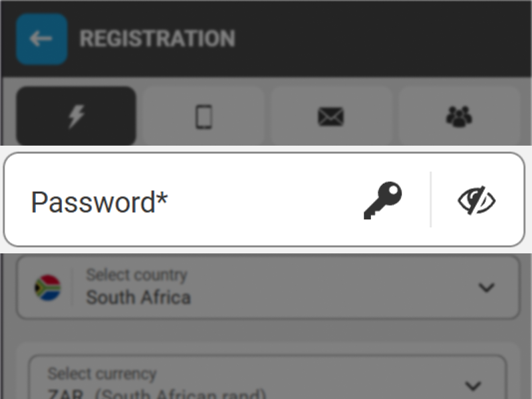Select the one-click registration lightning icon
The image size is (532, 399).
pyautogui.click(x=76, y=117)
